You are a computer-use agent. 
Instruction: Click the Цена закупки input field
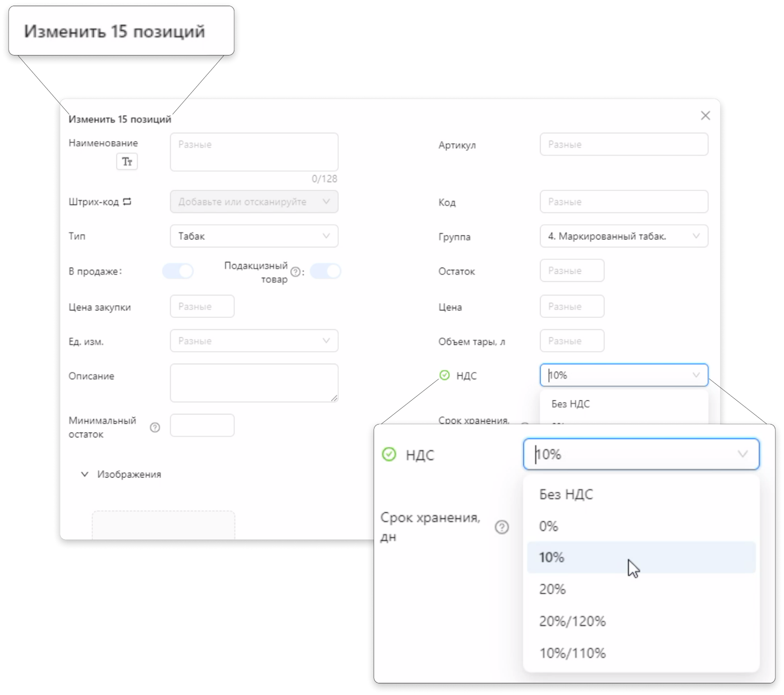click(x=202, y=306)
